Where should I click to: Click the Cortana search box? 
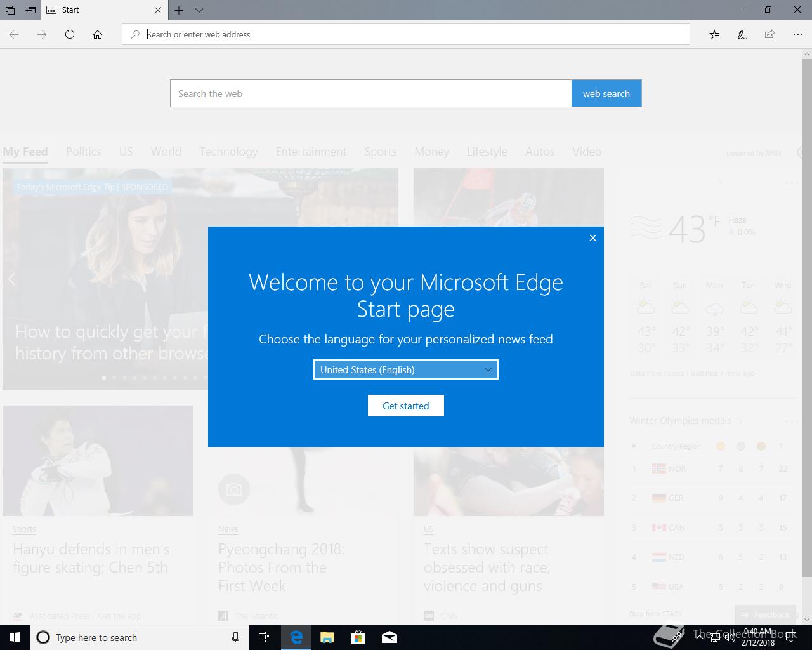point(138,637)
